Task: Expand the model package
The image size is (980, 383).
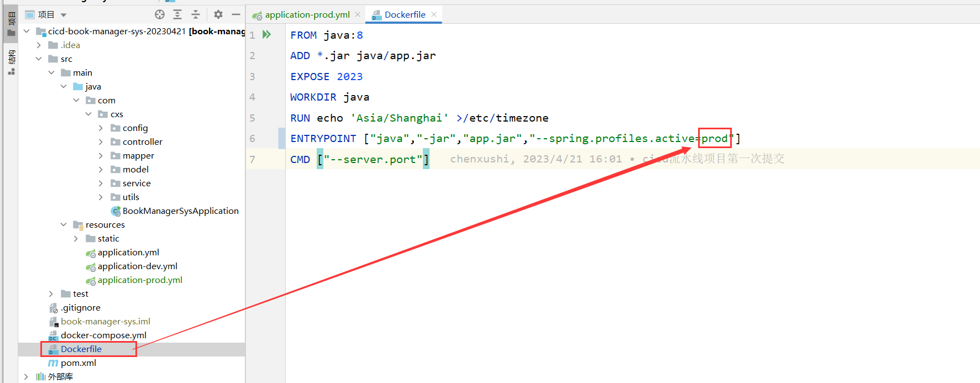Action: [101, 169]
